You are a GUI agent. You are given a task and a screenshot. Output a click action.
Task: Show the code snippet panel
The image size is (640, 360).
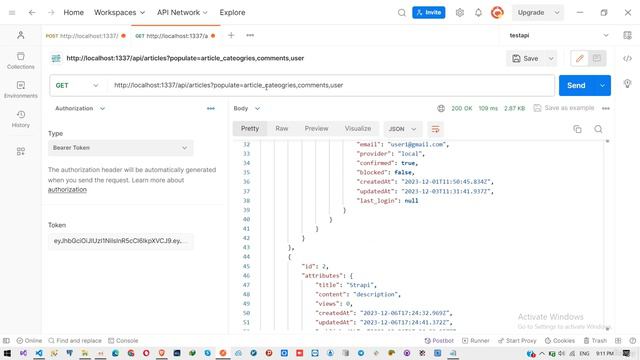(x=627, y=58)
